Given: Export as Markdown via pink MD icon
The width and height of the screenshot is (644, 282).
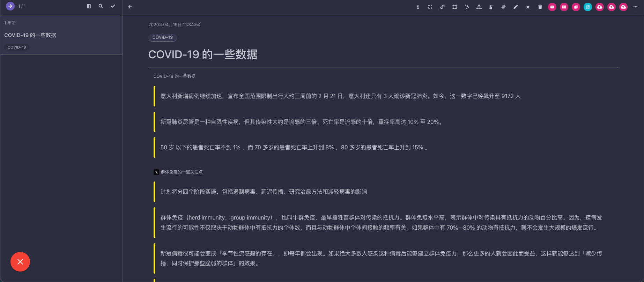Looking at the screenshot, I should coord(564,7).
